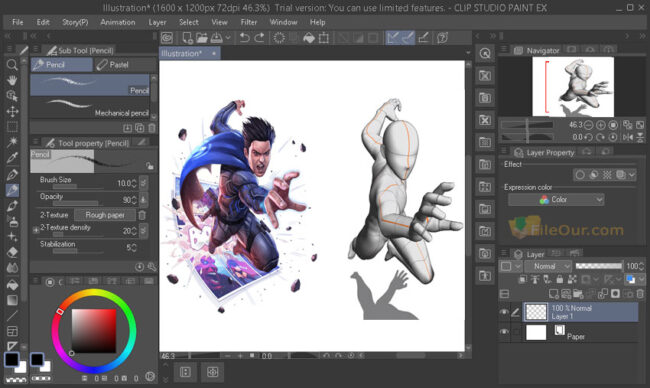Expand the 2-Texture density plus expander
The image size is (650, 388).
[36, 229]
